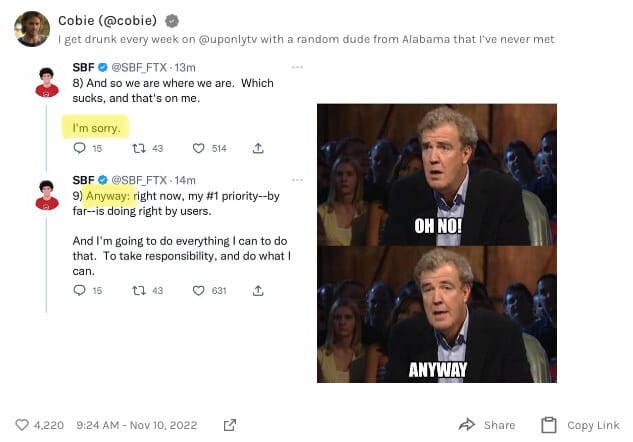Share the first SBF tweet upload icon
The width and height of the screenshot is (633, 442).
click(x=258, y=148)
